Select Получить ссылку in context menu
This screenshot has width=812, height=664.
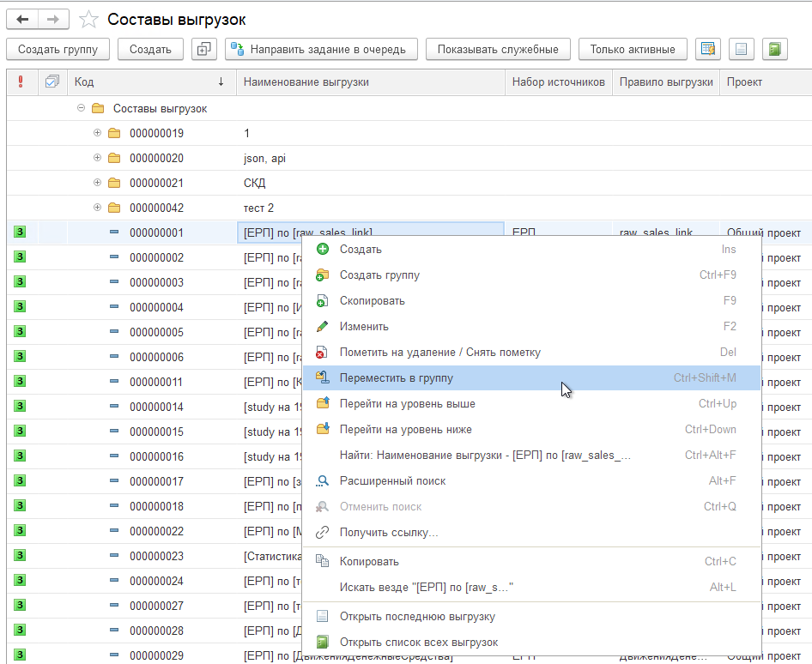pyautogui.click(x=389, y=533)
